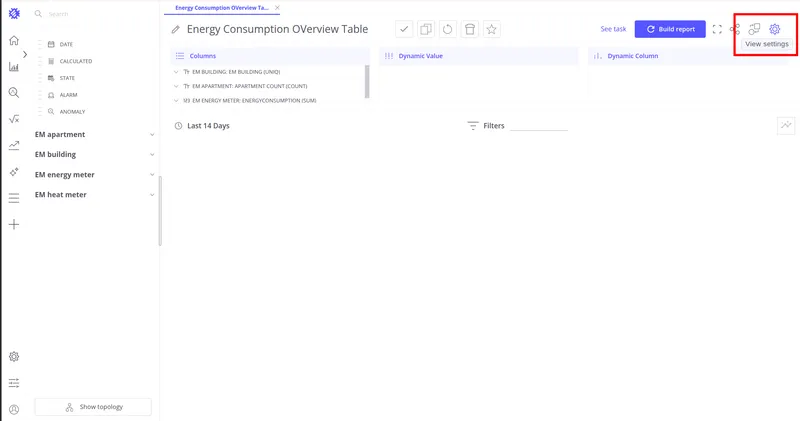Image resolution: width=800 pixels, height=421 pixels.
Task: Switch to Energy Consumption OVerview tab
Action: (x=221, y=8)
